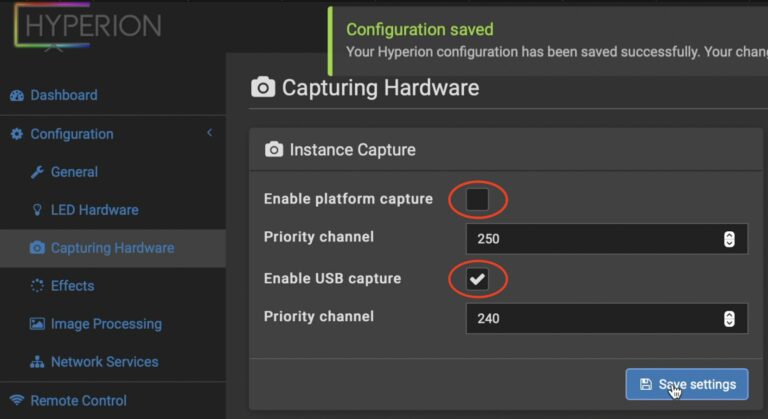Viewport: 768px width, 419px height.
Task: Click the LED Hardware lightbulb icon
Action: click(37, 210)
